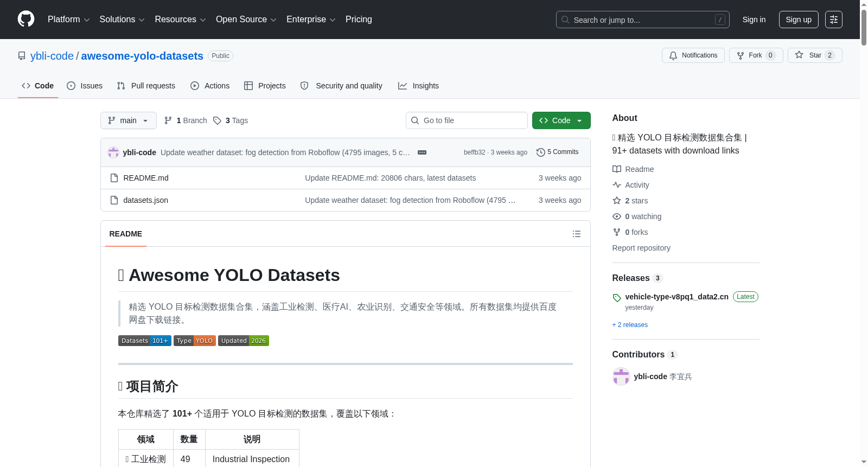Click the eye icon beside 0 watching
This screenshot has width=868, height=467.
click(617, 216)
